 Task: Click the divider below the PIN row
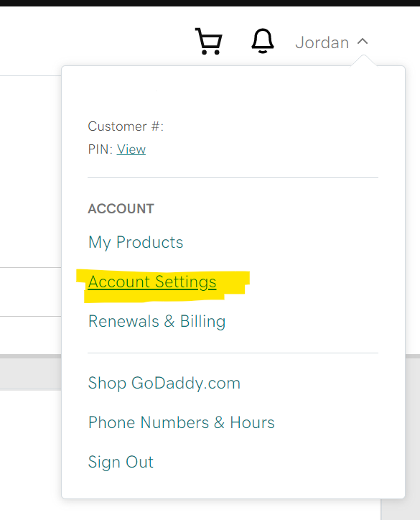click(x=233, y=177)
